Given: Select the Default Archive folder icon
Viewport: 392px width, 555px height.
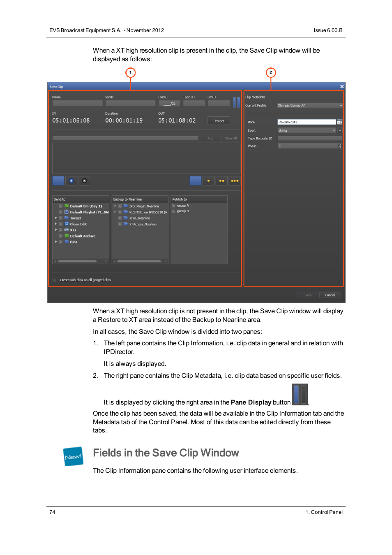Looking at the screenshot, I should (x=67, y=236).
